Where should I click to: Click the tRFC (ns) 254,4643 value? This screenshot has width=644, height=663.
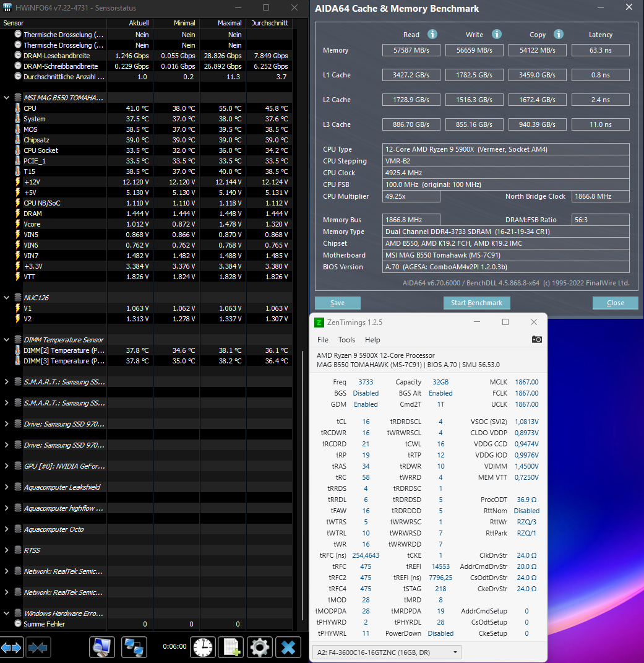click(366, 555)
